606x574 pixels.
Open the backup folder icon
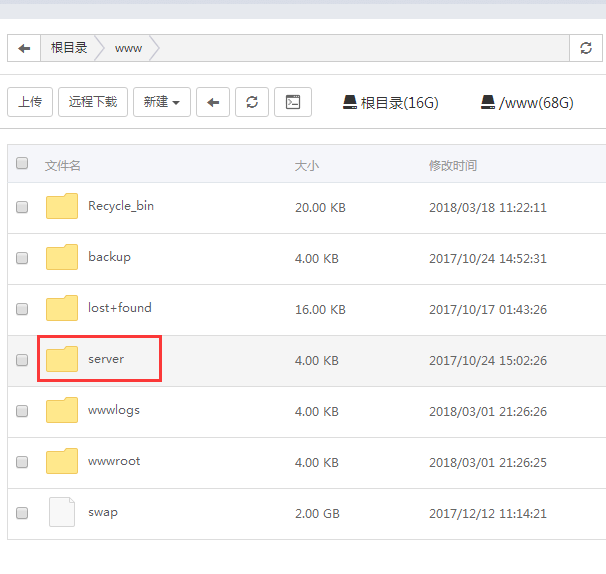click(x=62, y=257)
